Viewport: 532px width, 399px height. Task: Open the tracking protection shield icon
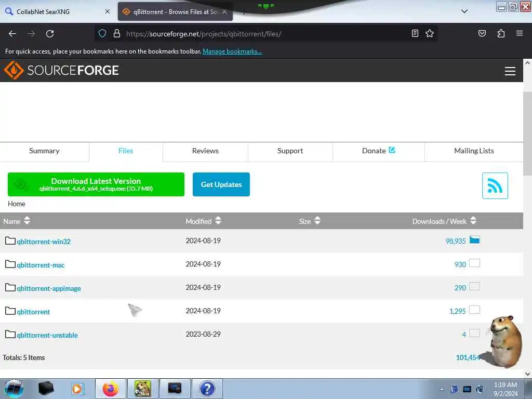[x=102, y=34]
